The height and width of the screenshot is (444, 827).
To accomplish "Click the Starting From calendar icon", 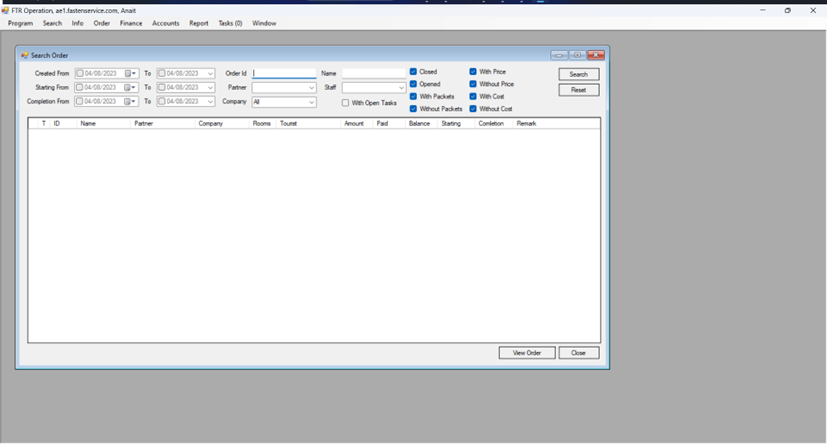I will (x=129, y=88).
